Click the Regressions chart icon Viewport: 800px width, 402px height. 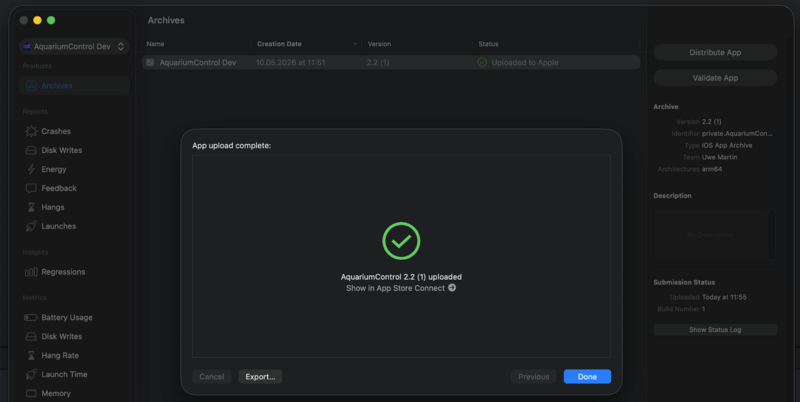tap(31, 272)
